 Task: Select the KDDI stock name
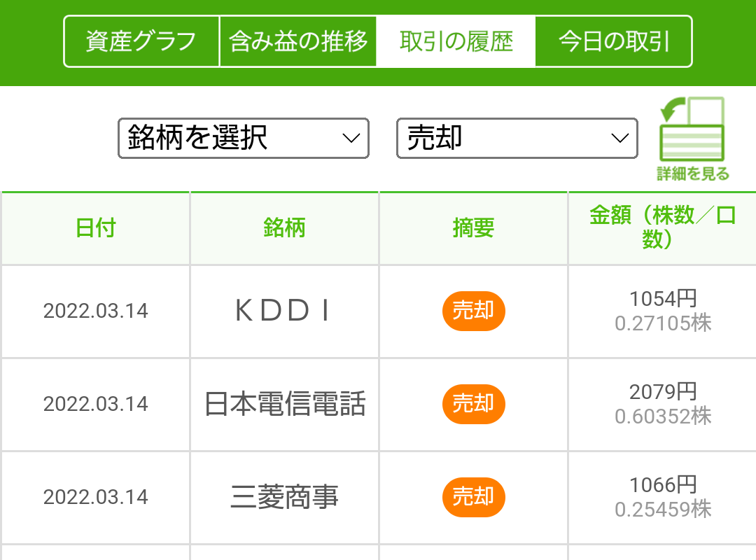click(x=283, y=311)
